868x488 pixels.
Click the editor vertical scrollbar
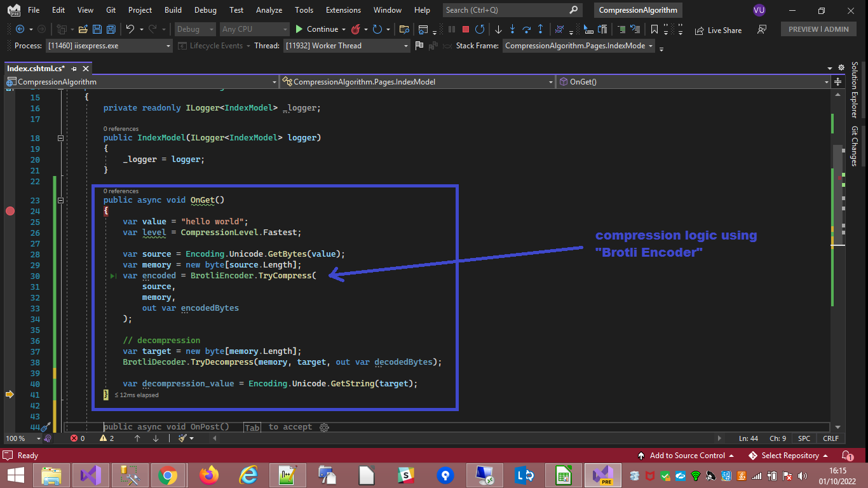[837, 261]
